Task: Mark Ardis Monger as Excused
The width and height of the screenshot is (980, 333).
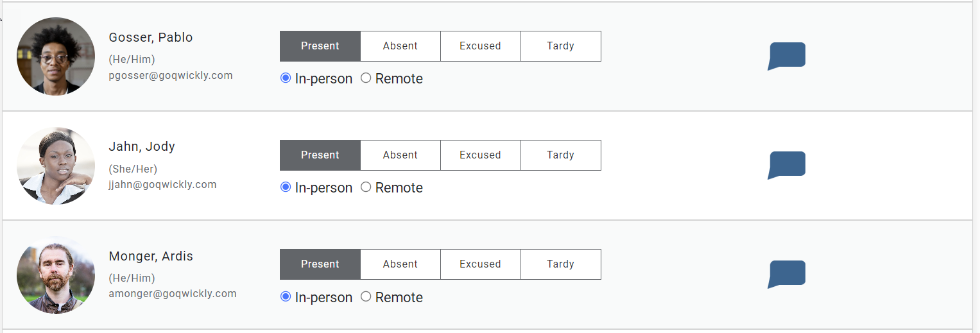Action: tap(480, 264)
